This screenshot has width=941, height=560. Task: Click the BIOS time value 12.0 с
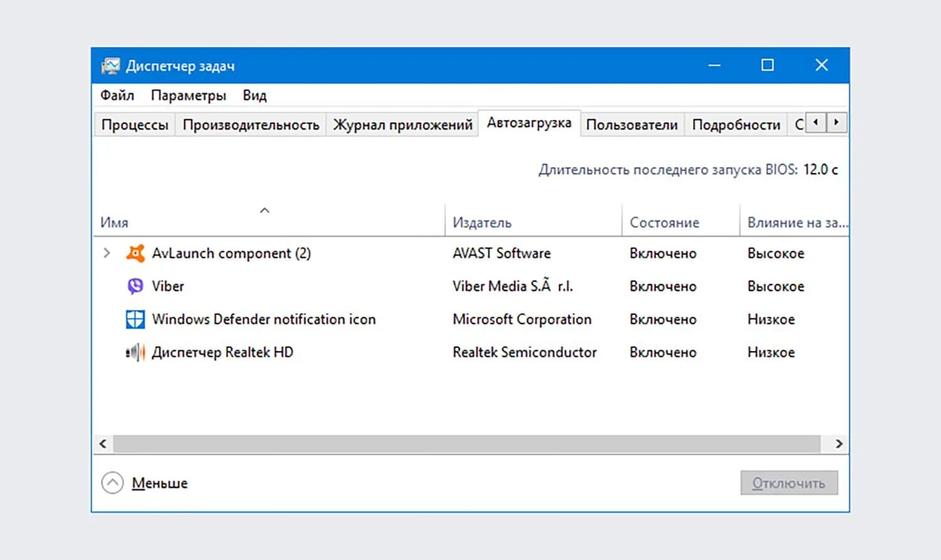click(x=821, y=169)
